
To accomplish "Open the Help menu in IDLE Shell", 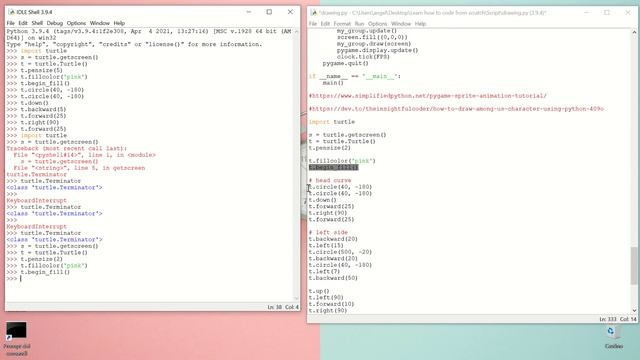I will click(119, 23).
